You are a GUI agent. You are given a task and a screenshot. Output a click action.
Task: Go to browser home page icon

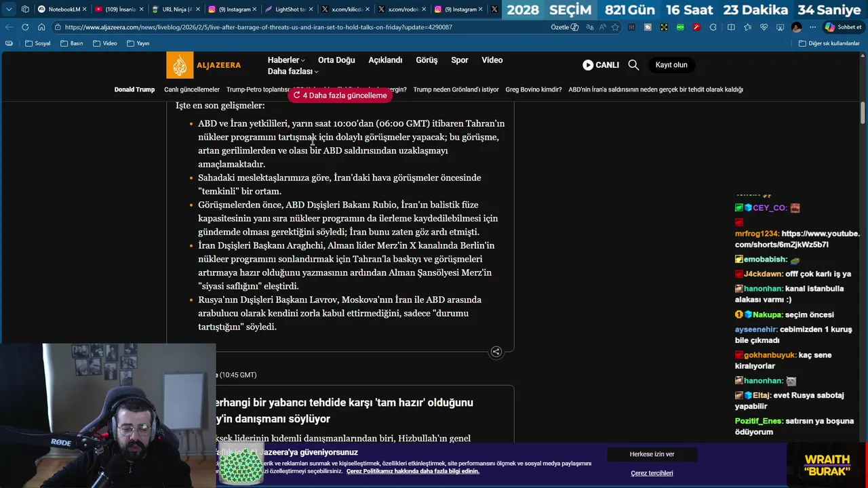tap(41, 27)
